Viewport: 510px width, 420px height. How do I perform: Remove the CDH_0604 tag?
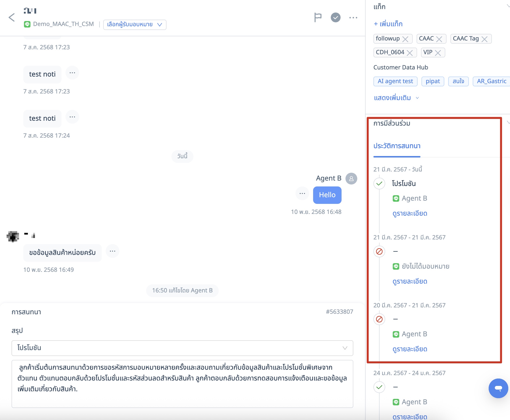click(409, 53)
